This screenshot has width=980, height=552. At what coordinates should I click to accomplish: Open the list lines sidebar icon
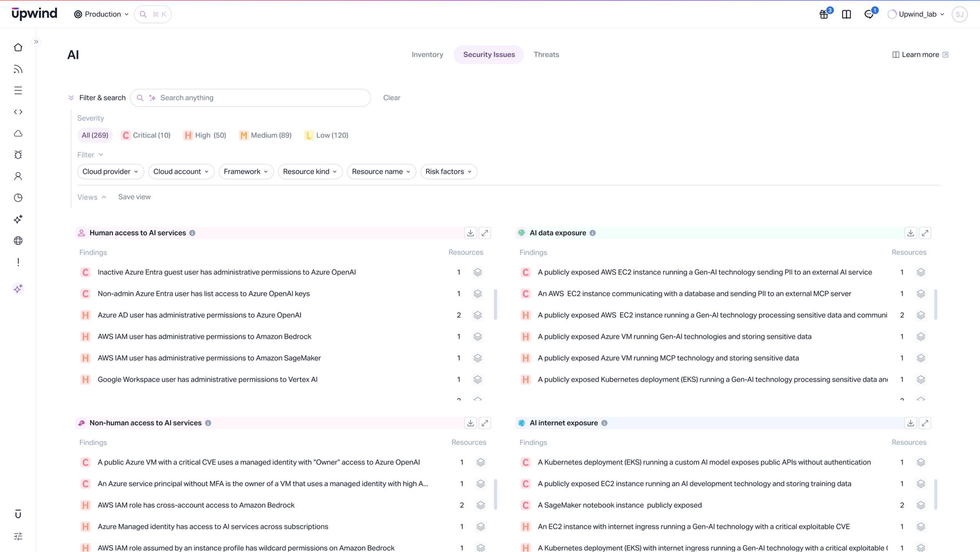pos(18,90)
